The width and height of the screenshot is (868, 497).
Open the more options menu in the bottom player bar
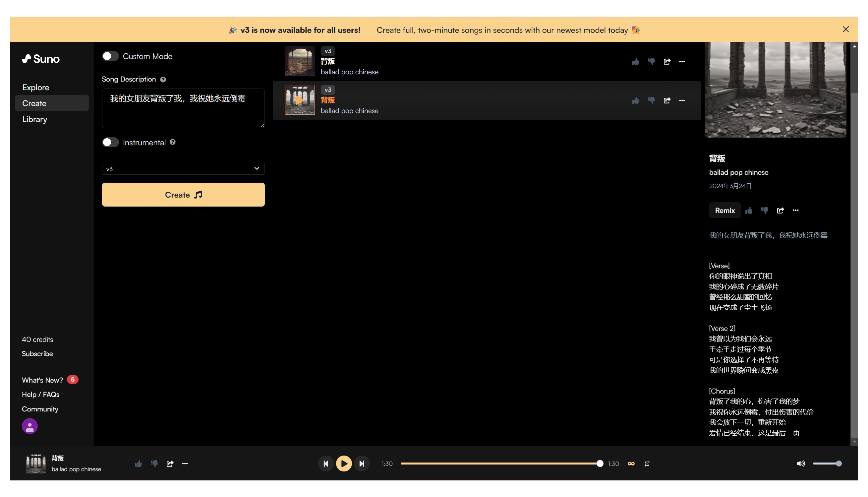pyautogui.click(x=185, y=464)
